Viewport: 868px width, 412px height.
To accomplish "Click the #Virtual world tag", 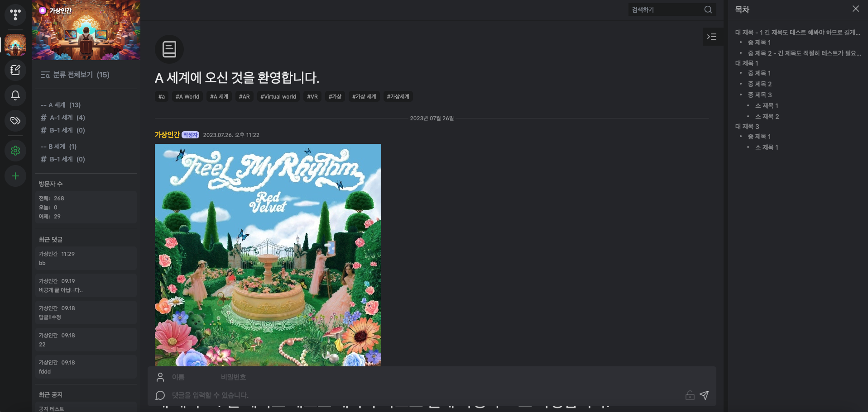I will point(278,96).
